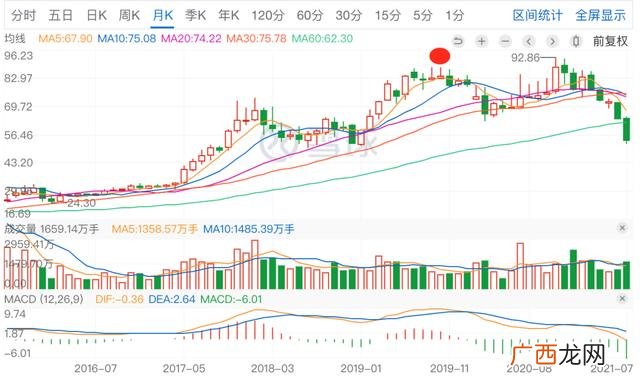The width and height of the screenshot is (640, 383).
Task: Click the volume MA5:1358.57万手 value
Action: point(155,229)
